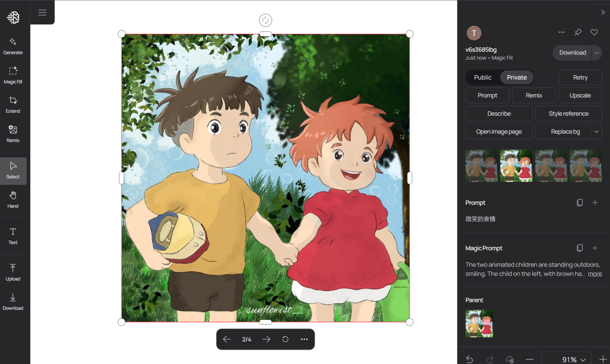Click the username v6s3685lbg
This screenshot has width=610, height=364.
(x=481, y=50)
